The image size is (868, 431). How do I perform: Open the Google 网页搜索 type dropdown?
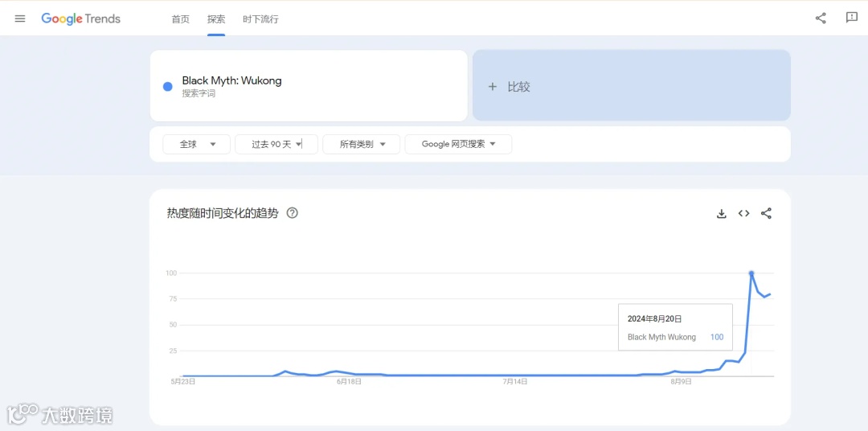458,144
